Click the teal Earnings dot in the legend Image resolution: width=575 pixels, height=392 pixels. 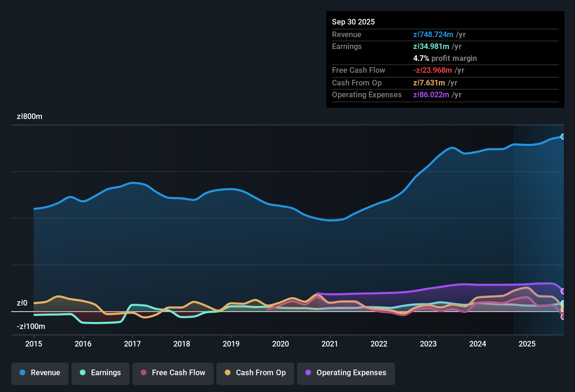point(83,373)
